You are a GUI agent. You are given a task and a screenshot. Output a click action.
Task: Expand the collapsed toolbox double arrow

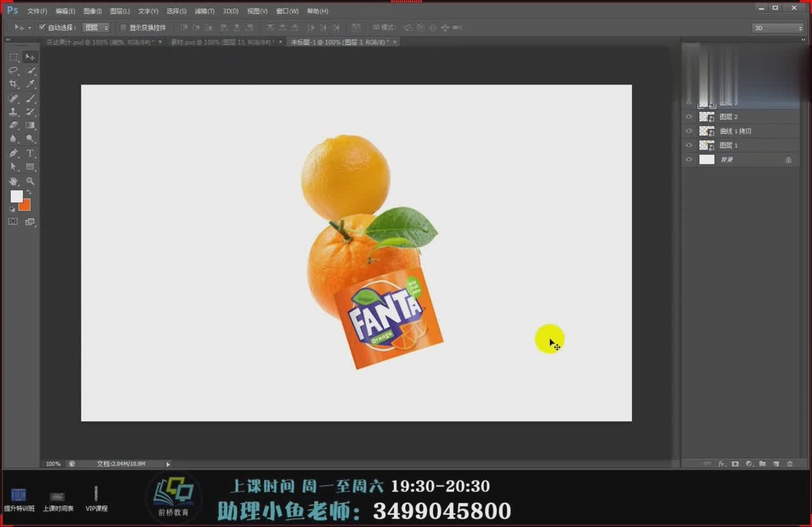[x=8, y=41]
